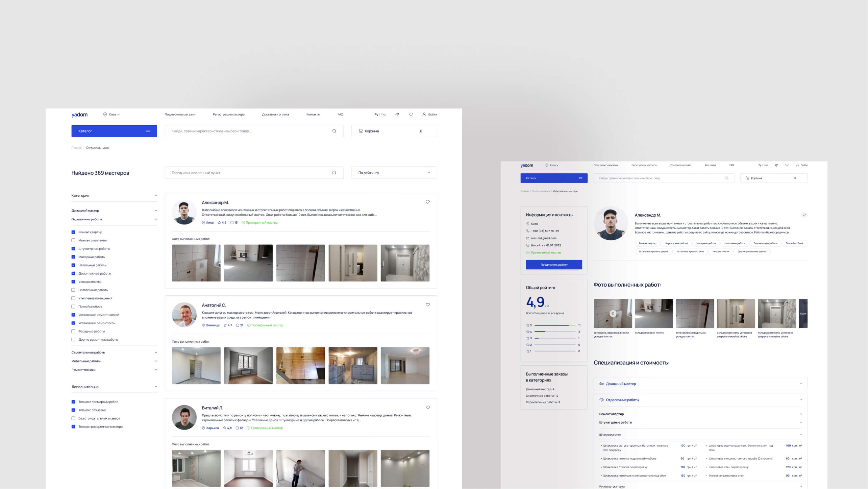Open first work photo of Александр М. card

[196, 263]
